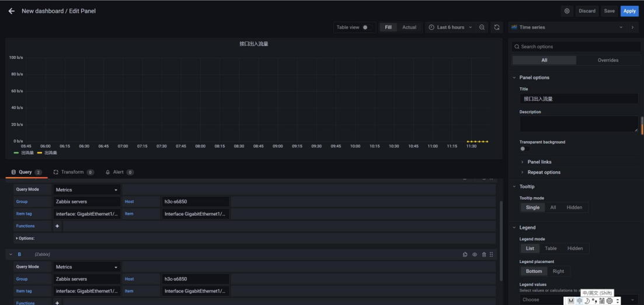Click the search magnifier icon

[x=517, y=47]
